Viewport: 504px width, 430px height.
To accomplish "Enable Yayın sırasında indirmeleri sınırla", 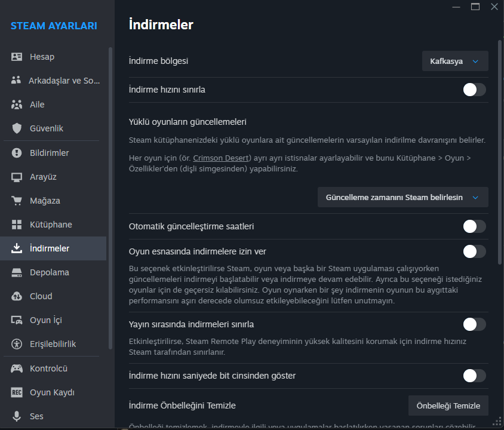I will (474, 324).
